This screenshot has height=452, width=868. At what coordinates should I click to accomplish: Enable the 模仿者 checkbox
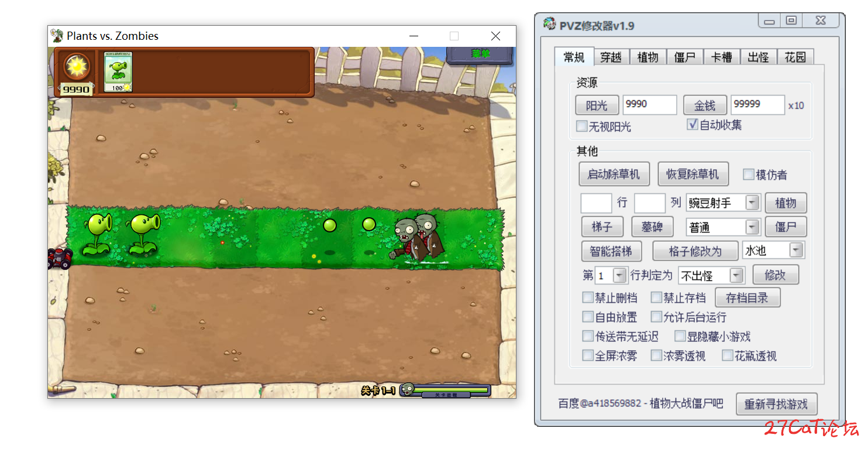748,174
